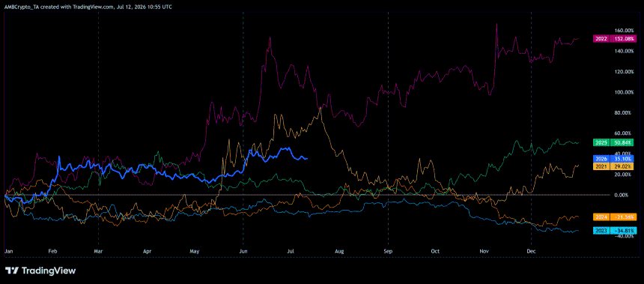Click the TradingView logo
Image resolution: width=644 pixels, height=284 pixels.
(40, 271)
